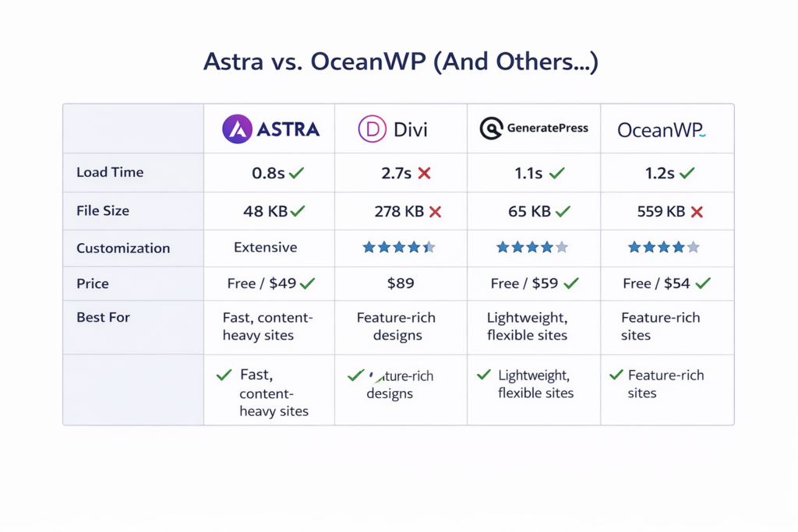Click the GeneratePress customization star rating
Screen dimensions: 798x532
tap(532, 248)
